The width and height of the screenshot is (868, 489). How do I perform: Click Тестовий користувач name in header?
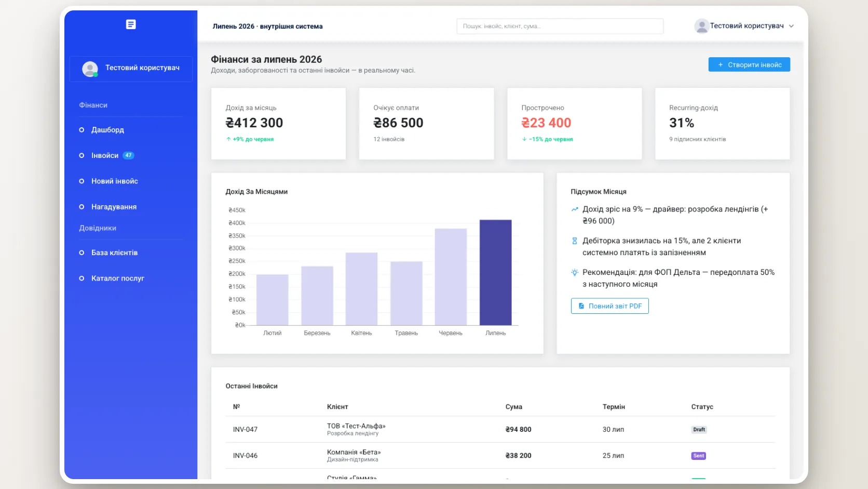click(747, 26)
